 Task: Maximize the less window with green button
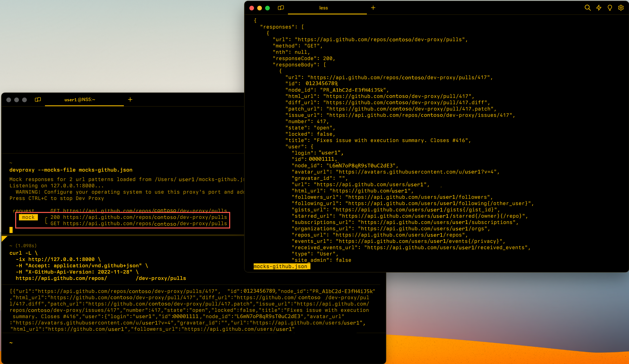tap(267, 8)
